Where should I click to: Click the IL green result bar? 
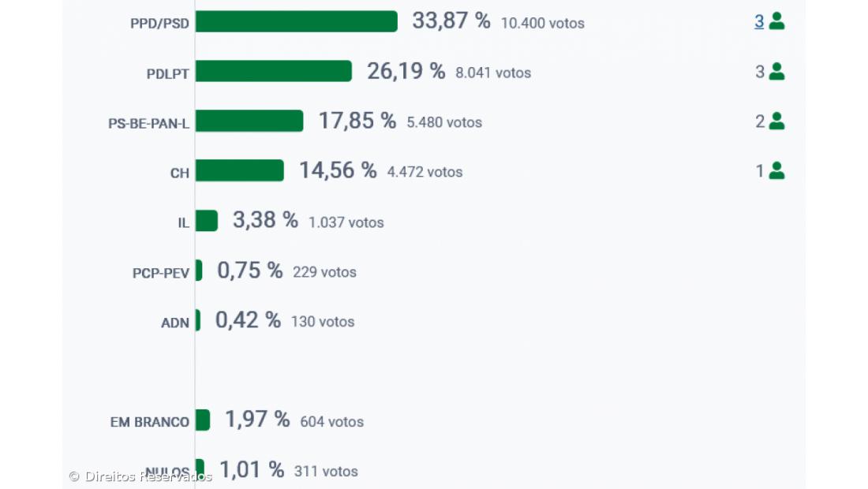[x=206, y=222]
